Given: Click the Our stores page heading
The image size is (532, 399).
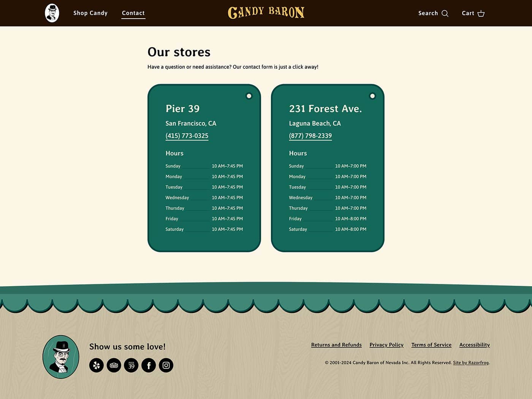Looking at the screenshot, I should point(179,52).
